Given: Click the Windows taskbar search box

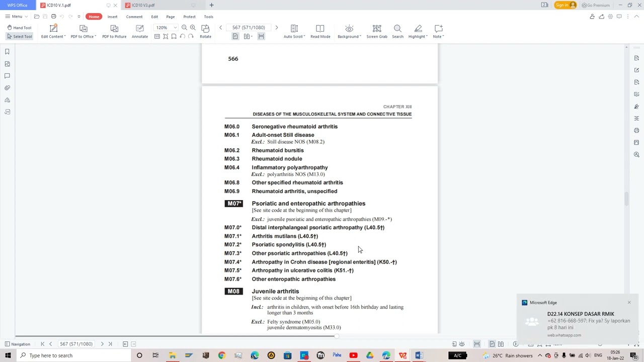Looking at the screenshot, I should [73, 355].
